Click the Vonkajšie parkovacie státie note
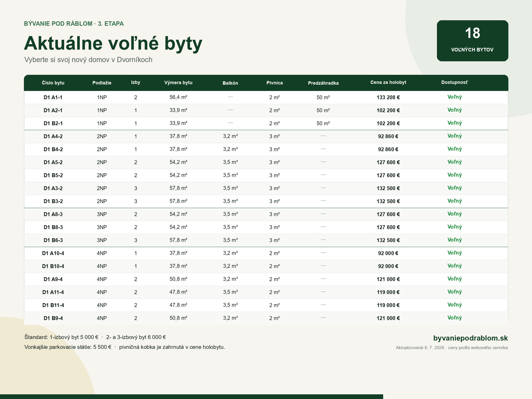The width and height of the screenshot is (532, 399). [125, 347]
